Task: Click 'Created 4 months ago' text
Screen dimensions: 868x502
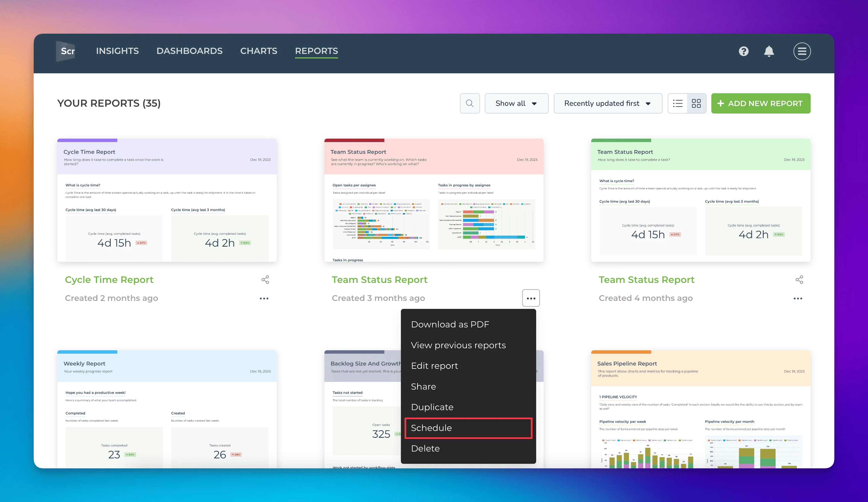Action: (645, 298)
